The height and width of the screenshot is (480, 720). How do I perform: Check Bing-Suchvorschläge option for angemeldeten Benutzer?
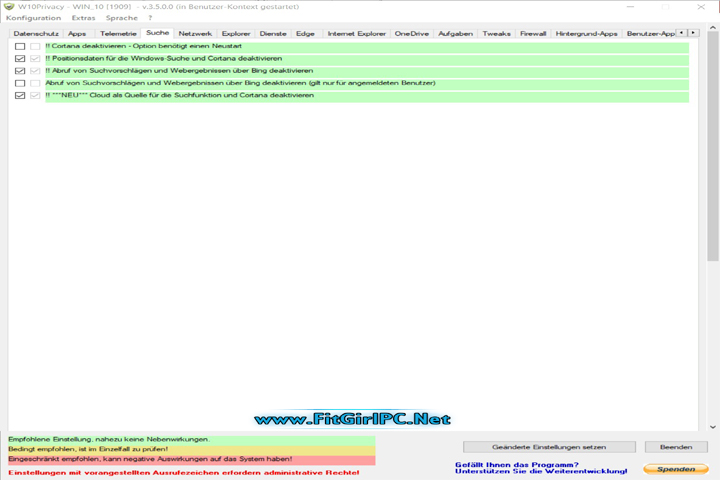point(20,84)
